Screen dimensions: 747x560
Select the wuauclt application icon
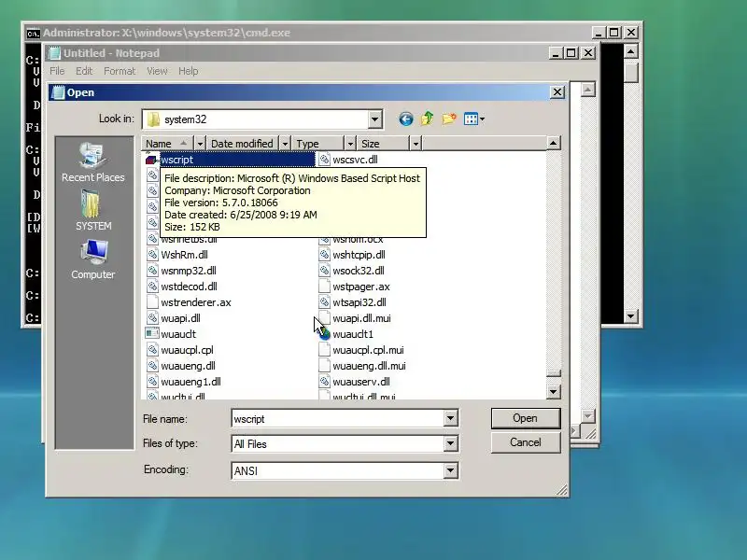(152, 334)
